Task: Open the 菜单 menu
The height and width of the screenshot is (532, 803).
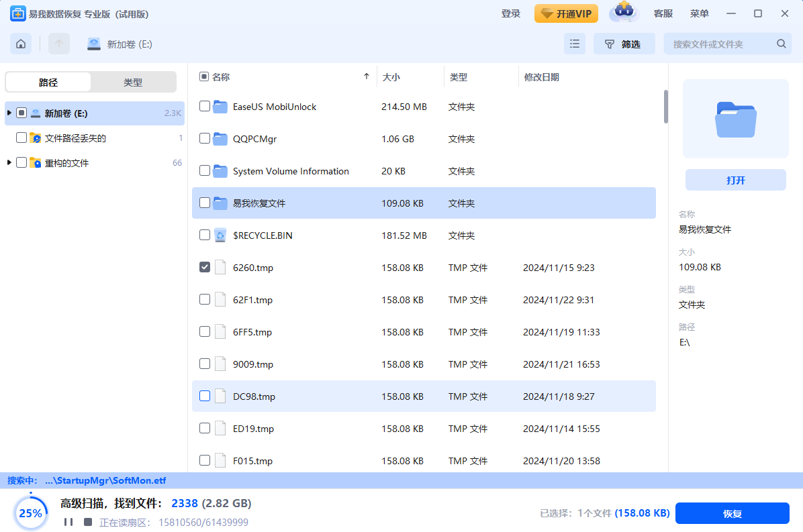Action: tap(699, 14)
